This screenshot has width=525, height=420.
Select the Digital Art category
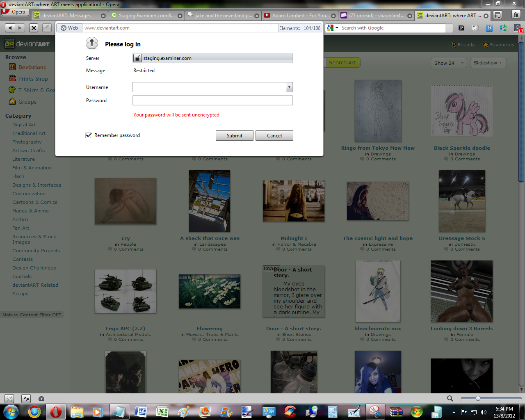coord(24,125)
